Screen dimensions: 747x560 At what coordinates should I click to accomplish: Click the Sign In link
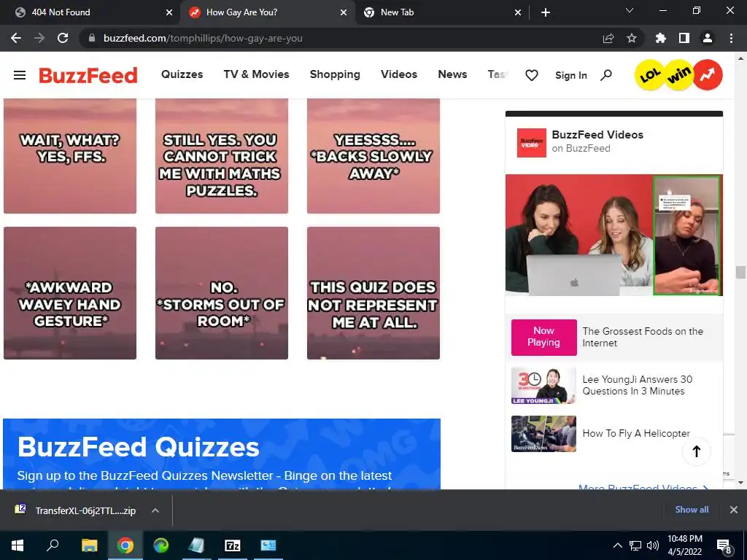[570, 75]
